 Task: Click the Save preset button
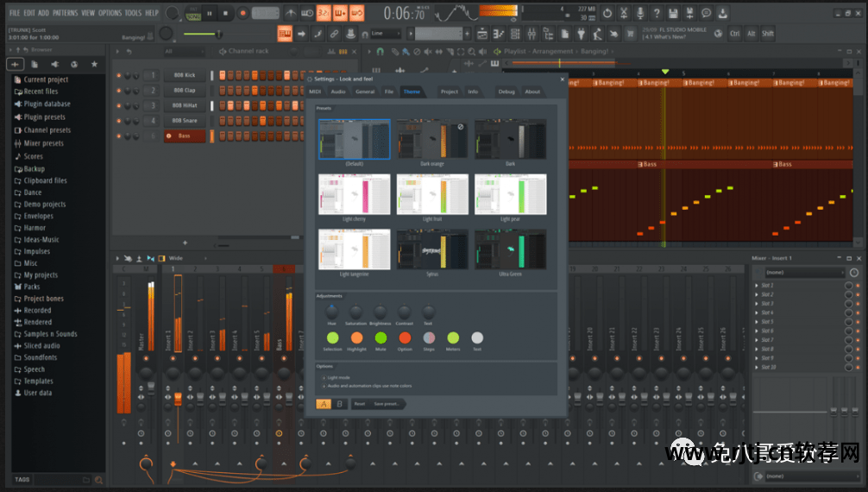pos(386,404)
